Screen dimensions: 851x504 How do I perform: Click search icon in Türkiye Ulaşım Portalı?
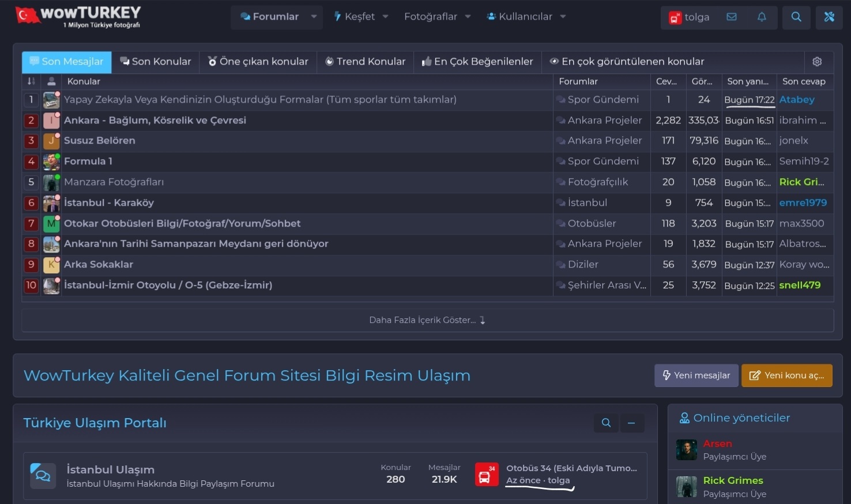click(606, 423)
